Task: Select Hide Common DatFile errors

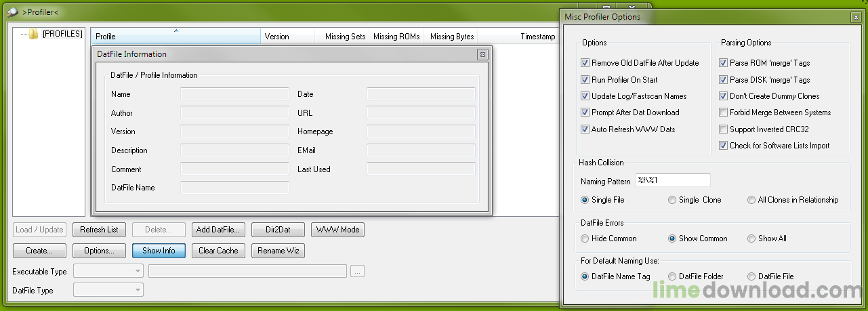Action: point(585,239)
